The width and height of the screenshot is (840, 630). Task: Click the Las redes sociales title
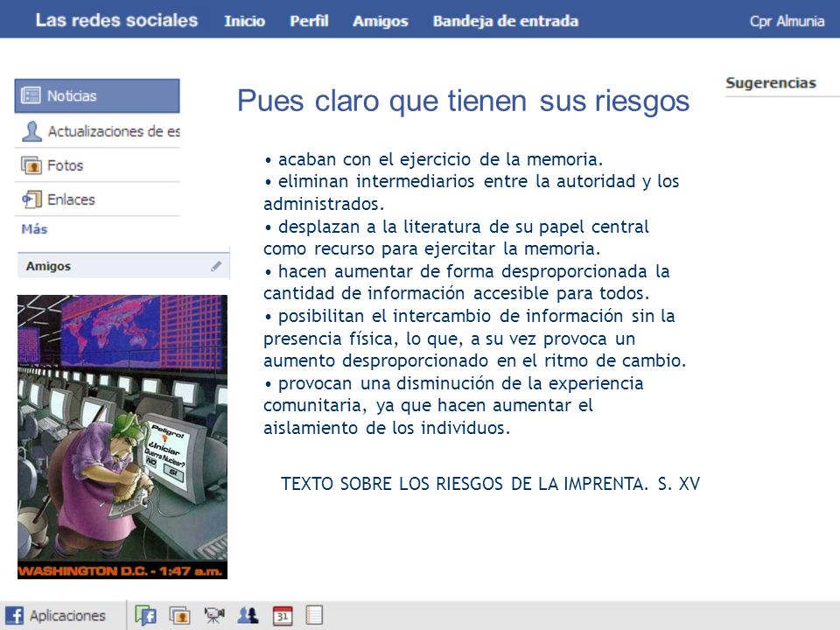click(x=116, y=20)
